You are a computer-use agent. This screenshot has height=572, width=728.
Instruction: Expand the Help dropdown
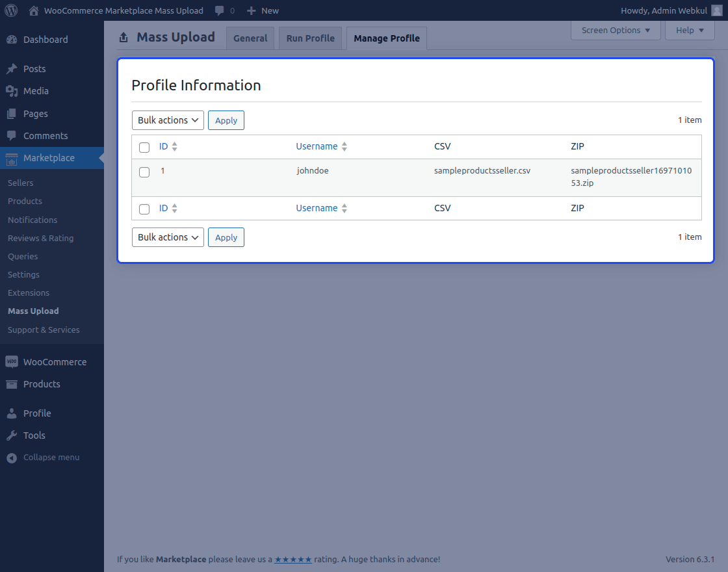(x=689, y=30)
